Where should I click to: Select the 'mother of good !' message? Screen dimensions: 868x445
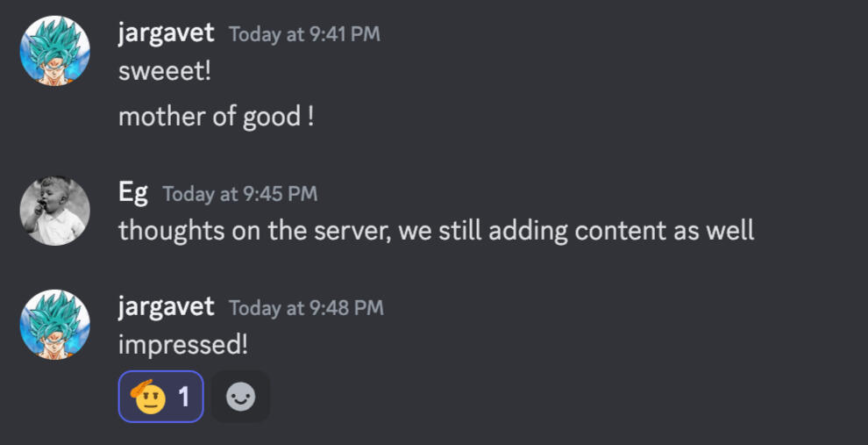(x=216, y=117)
